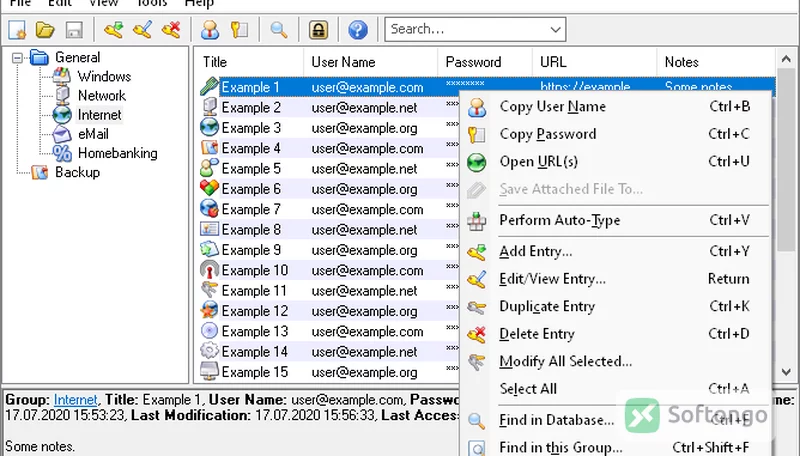The image size is (800, 456).
Task: Select the Backup group in the tree
Action: 65,172
